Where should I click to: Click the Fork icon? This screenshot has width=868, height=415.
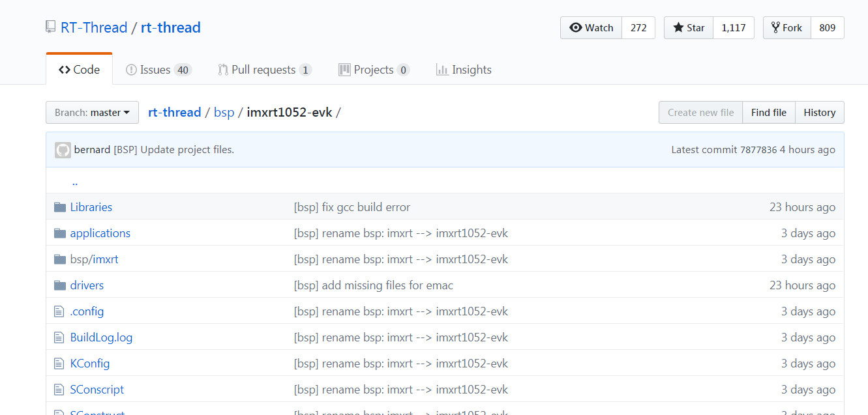(x=776, y=27)
